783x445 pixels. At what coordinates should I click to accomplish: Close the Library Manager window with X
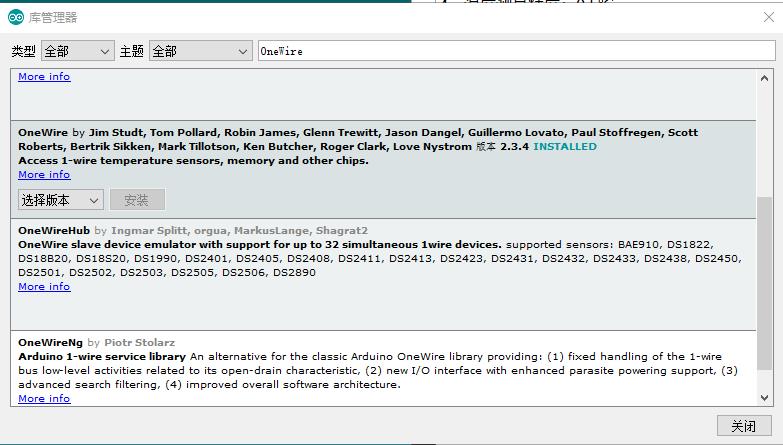click(769, 17)
